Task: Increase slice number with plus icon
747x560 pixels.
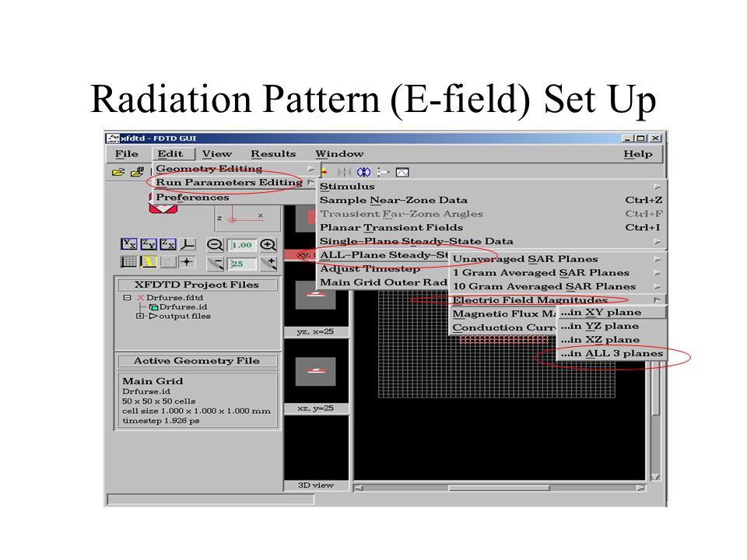Action: (x=268, y=264)
